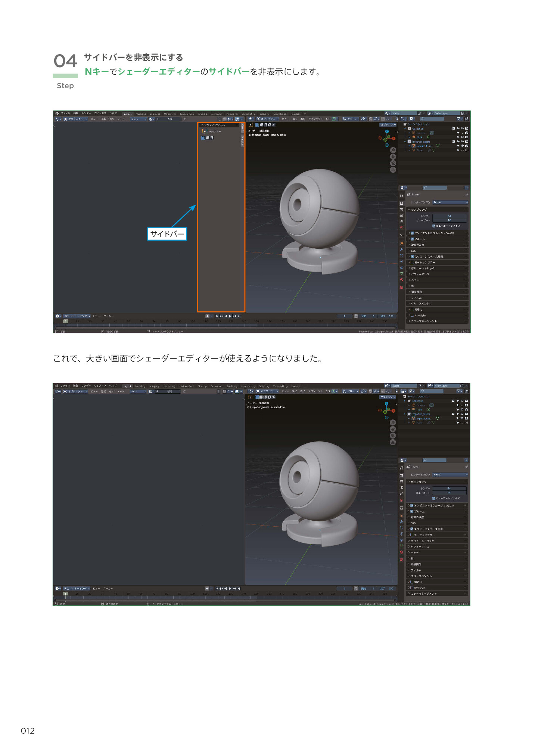Screen dimensions: 535x756
Task: Switch to the Modeling workspace tab, upper screenshot
Action: 141,114
